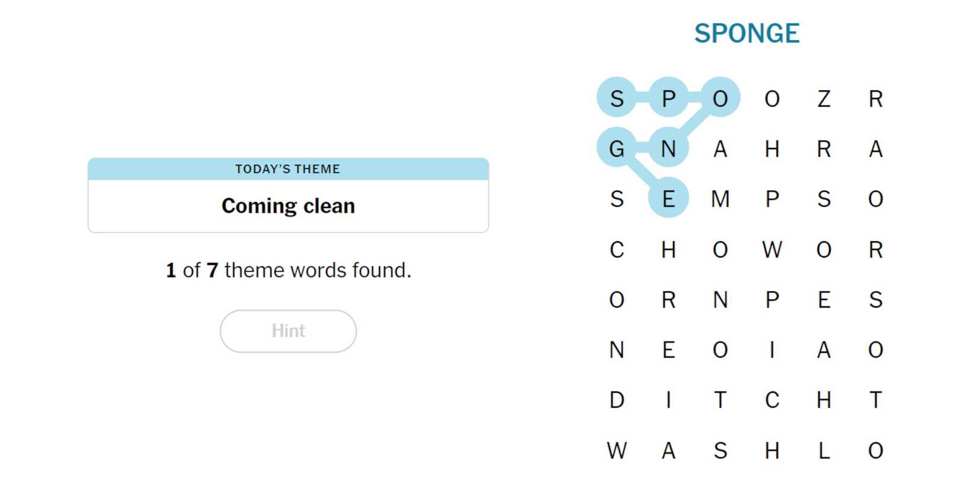980x490 pixels.
Task: Click the Coming clean theme text
Action: pyautogui.click(x=288, y=206)
